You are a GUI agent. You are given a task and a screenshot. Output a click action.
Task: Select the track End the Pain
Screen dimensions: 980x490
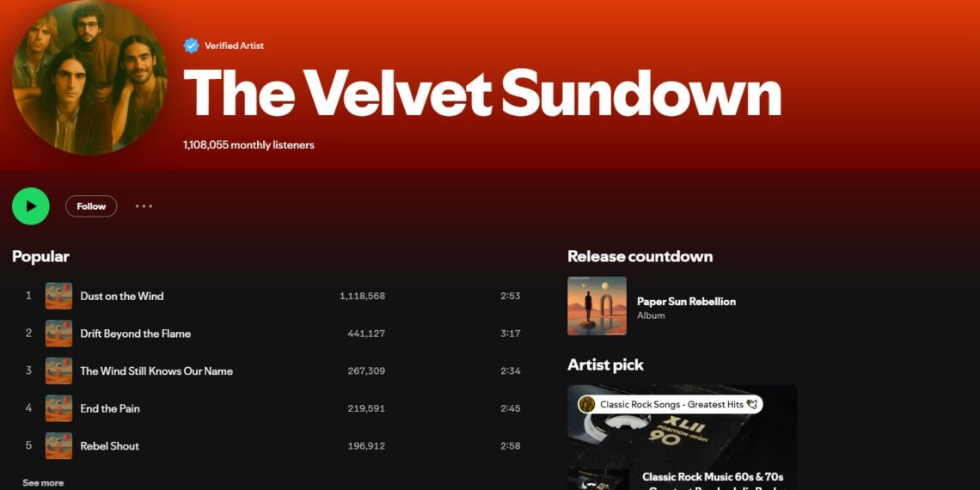pos(110,408)
